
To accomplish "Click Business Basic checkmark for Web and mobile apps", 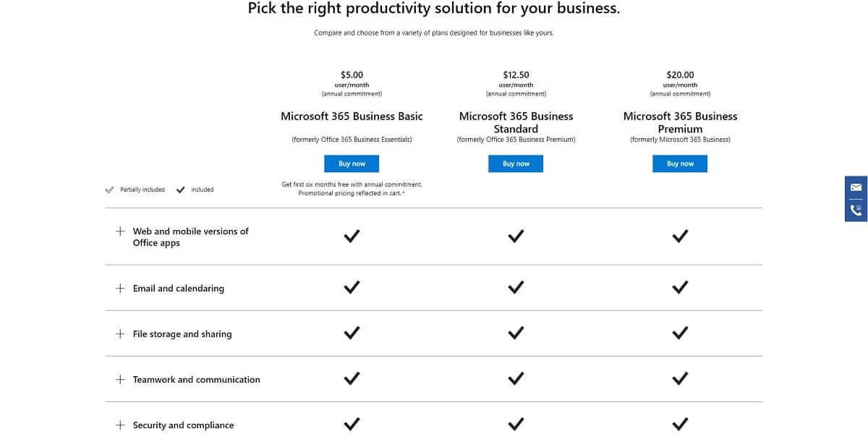I will [x=352, y=236].
